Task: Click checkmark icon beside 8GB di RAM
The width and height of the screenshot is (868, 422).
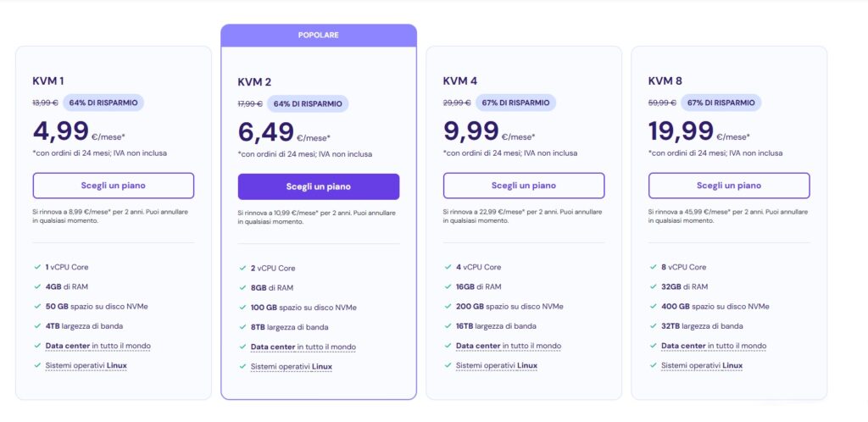Action: pyautogui.click(x=242, y=287)
